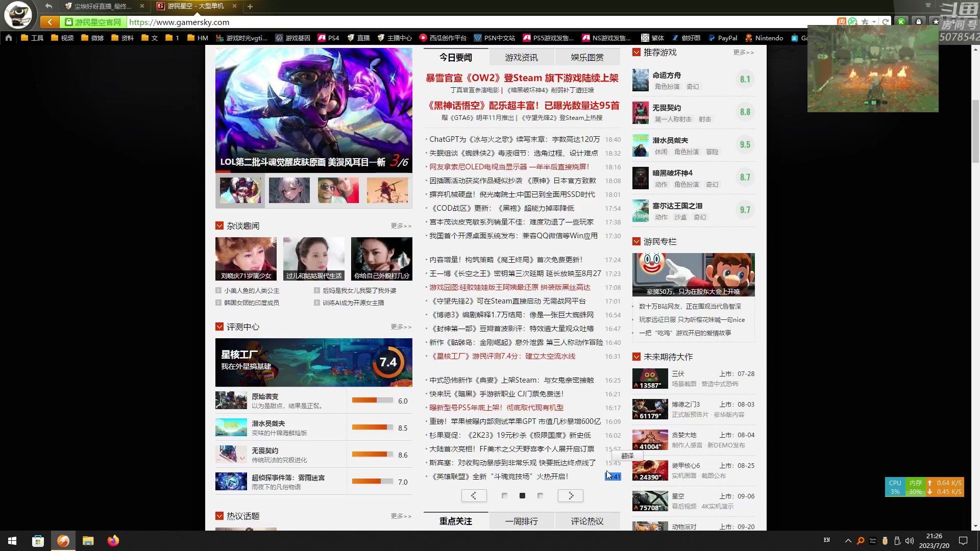
Task: Open the 刘晓庆71岁演少女 photo
Action: [246, 259]
